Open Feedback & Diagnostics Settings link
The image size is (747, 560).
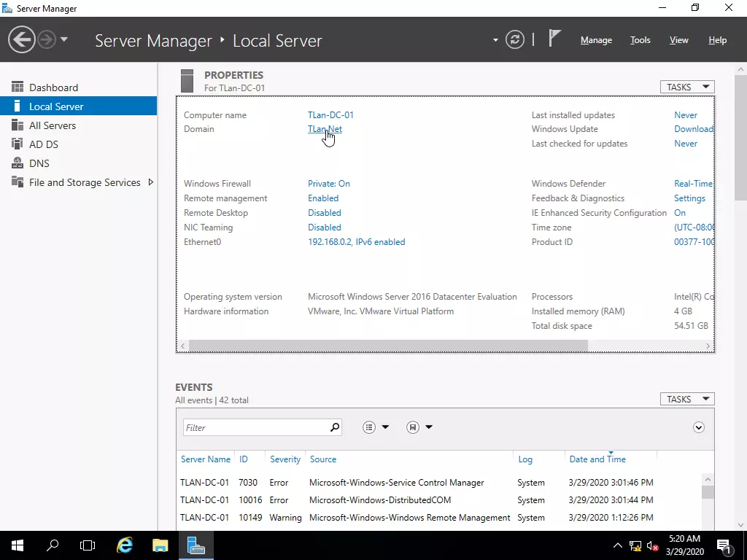coord(689,198)
